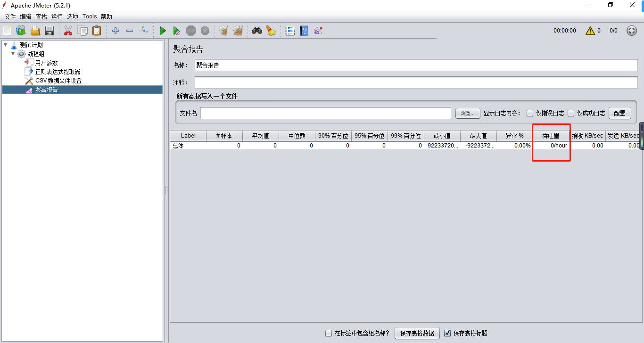This screenshot has width=644, height=343.
Task: Click the Toggle enable/disable arrows icon
Action: pos(144,31)
